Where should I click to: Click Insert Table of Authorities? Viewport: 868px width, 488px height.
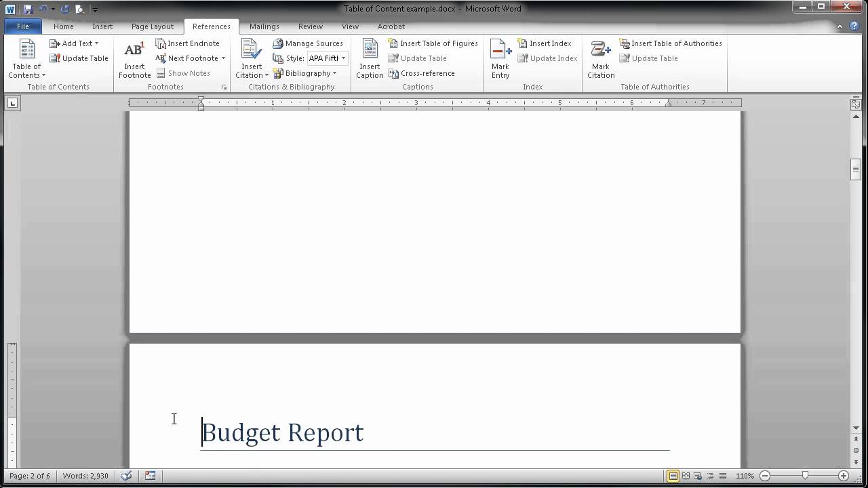coord(671,43)
